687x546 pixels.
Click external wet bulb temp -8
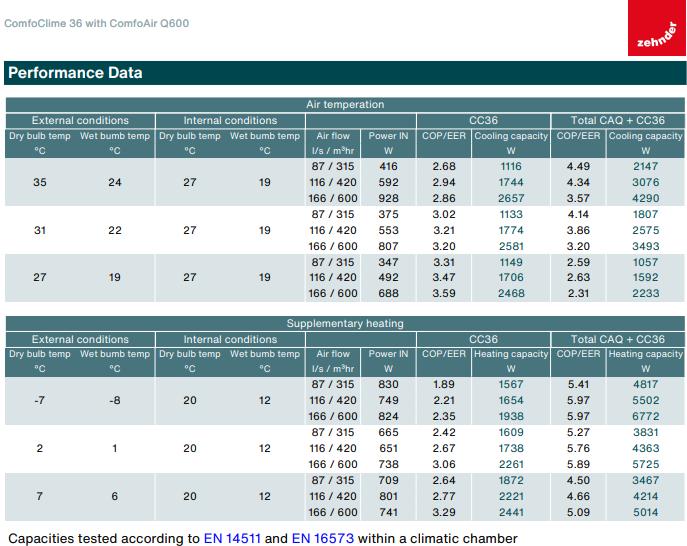[115, 400]
